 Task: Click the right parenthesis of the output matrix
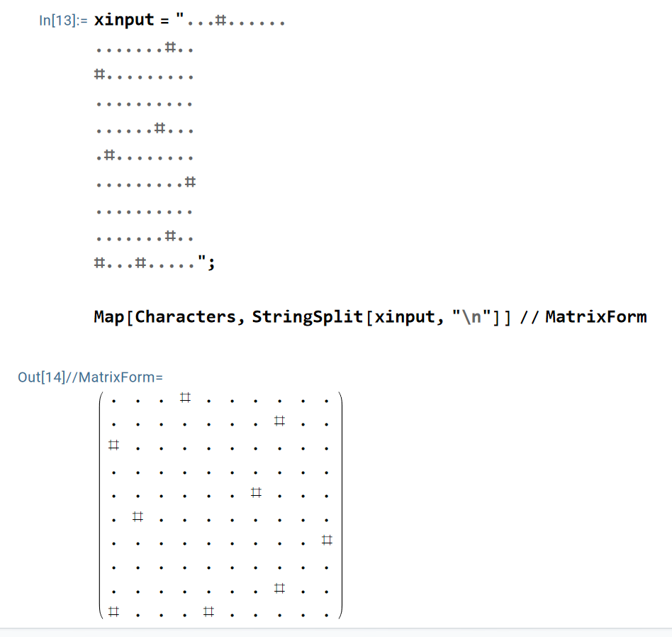tap(340, 504)
